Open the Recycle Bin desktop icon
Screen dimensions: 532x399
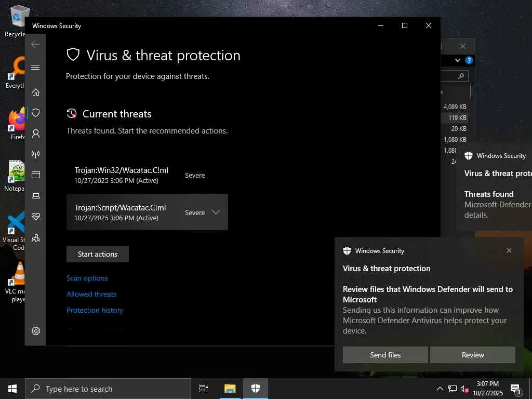click(x=15, y=22)
